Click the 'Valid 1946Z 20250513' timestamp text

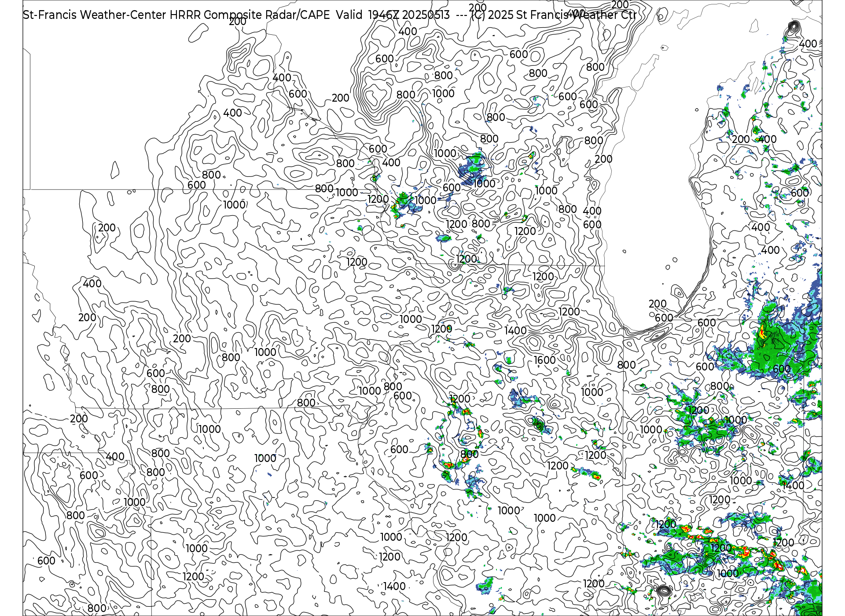[x=393, y=15]
